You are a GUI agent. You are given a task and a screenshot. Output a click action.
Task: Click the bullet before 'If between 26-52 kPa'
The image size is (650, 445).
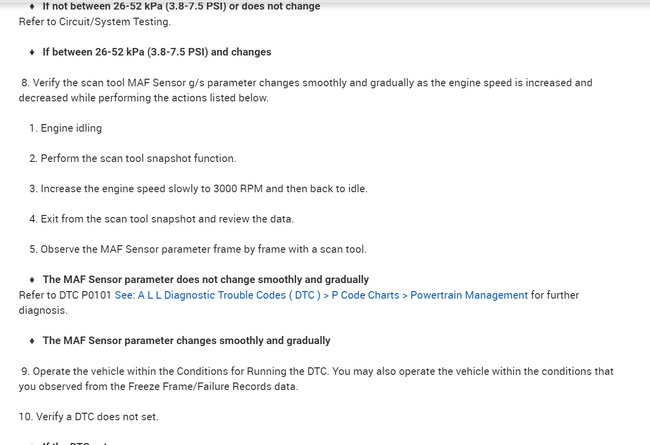tap(32, 52)
